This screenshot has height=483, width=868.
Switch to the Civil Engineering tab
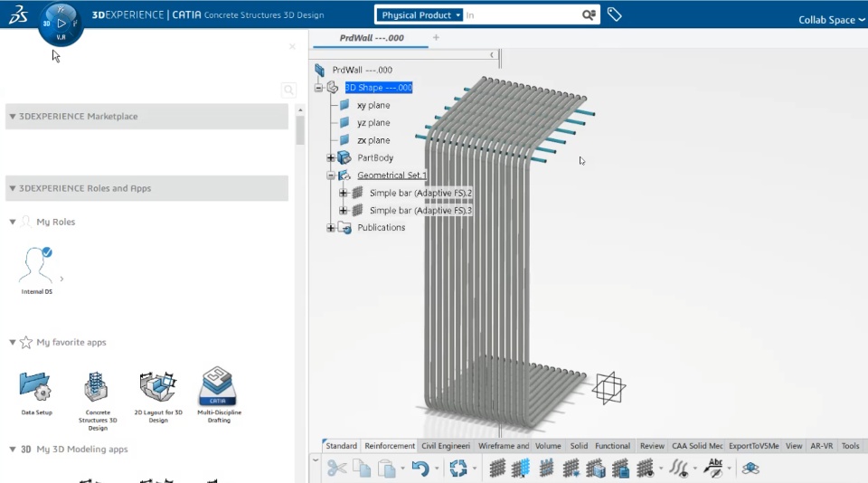pyautogui.click(x=446, y=446)
